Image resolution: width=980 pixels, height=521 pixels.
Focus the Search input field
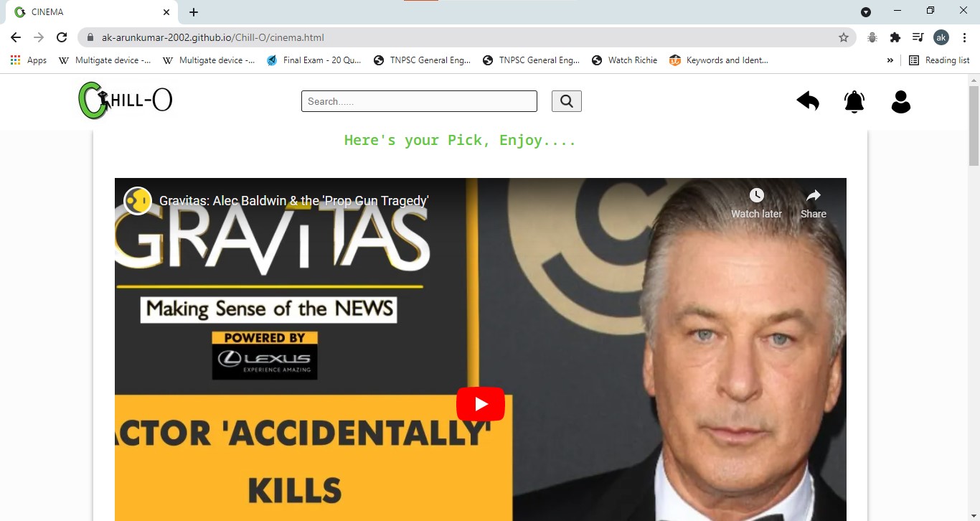pos(419,101)
